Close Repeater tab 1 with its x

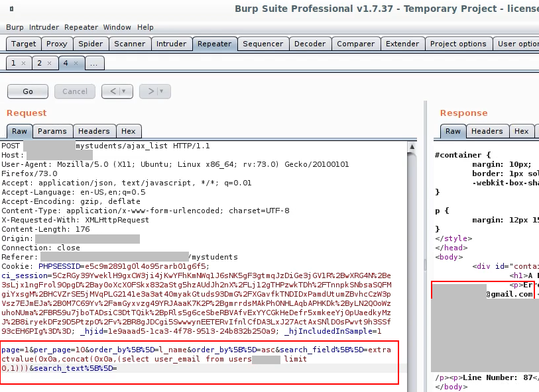pyautogui.click(x=23, y=63)
